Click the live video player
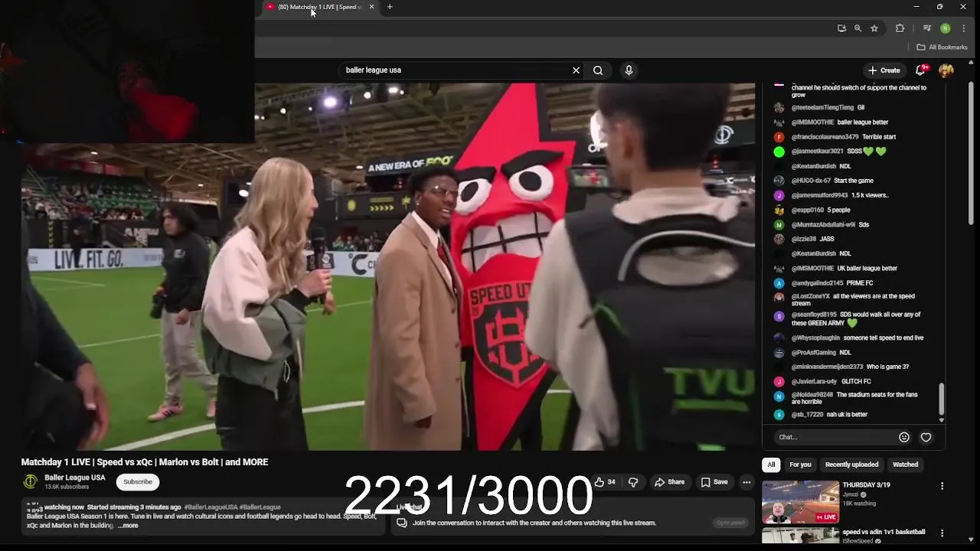The image size is (980, 551). 388,266
